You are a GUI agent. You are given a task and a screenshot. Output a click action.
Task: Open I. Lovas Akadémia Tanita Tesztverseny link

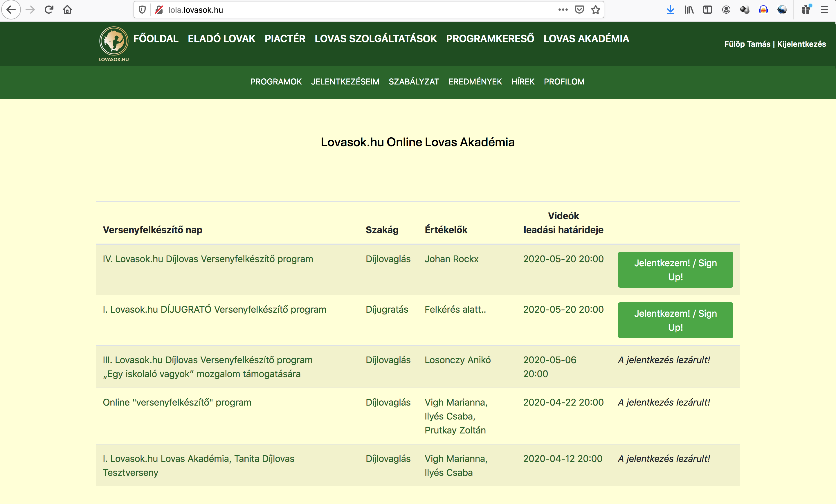coord(199,466)
